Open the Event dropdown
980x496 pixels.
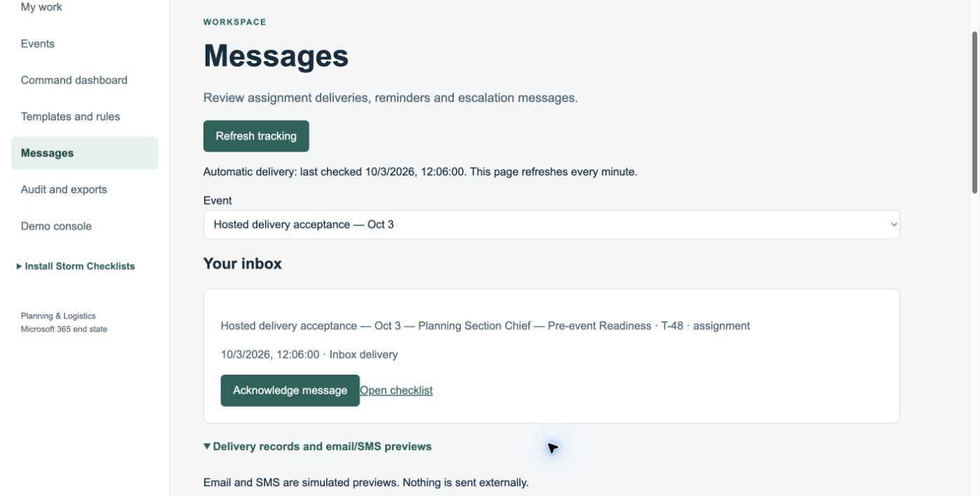(x=551, y=224)
